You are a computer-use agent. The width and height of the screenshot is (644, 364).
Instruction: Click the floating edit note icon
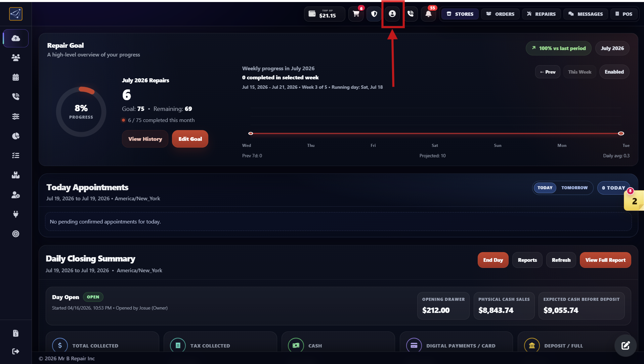click(626, 345)
